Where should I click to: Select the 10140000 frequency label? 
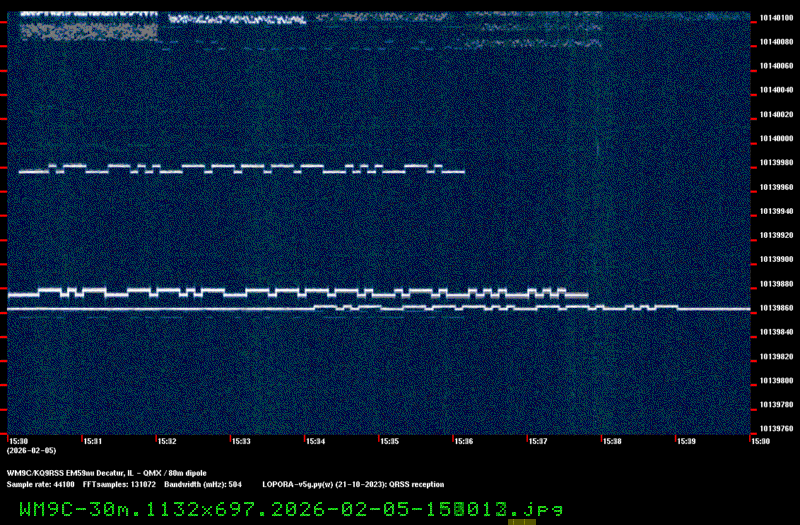777,138
